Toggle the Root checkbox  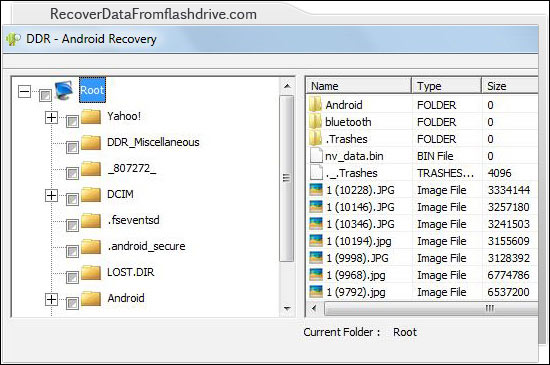pos(45,95)
